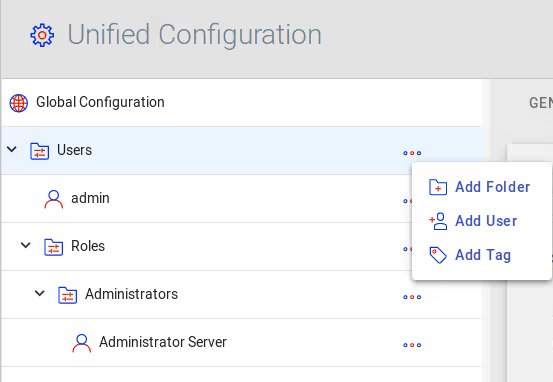Collapse the Administrators folder chevron

[40, 293]
